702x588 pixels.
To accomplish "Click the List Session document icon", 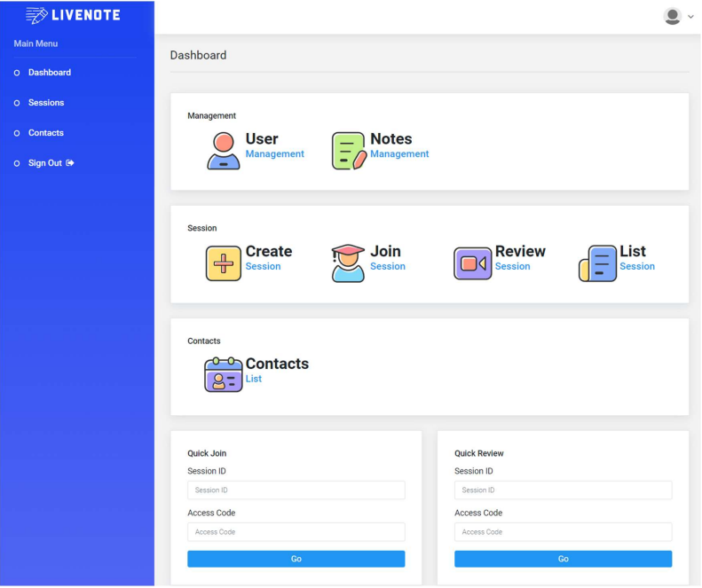I will 597,263.
